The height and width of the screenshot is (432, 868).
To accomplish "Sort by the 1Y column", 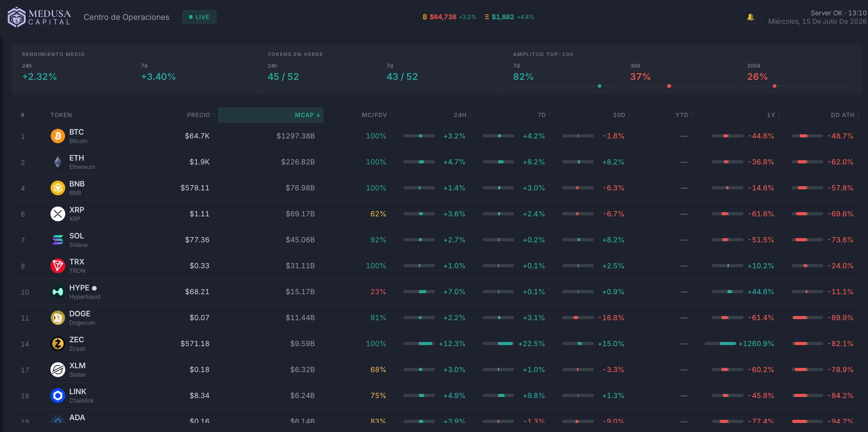I will (x=773, y=115).
